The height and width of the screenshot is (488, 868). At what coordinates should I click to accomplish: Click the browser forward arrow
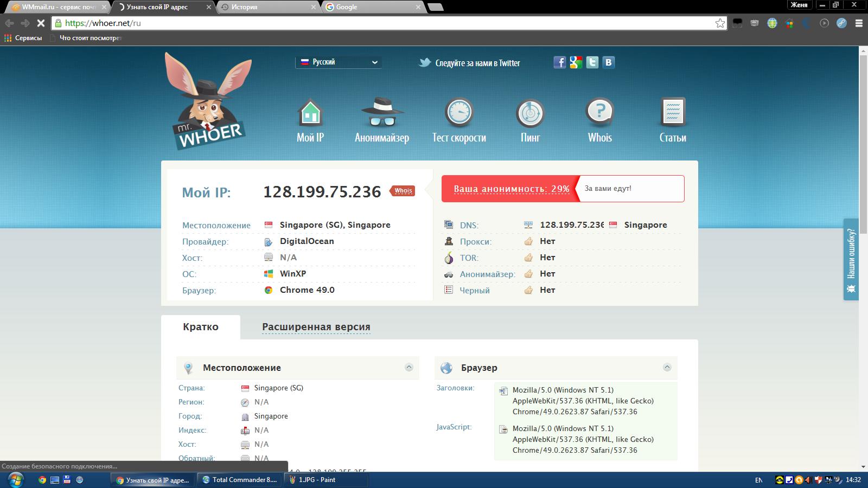(x=24, y=23)
